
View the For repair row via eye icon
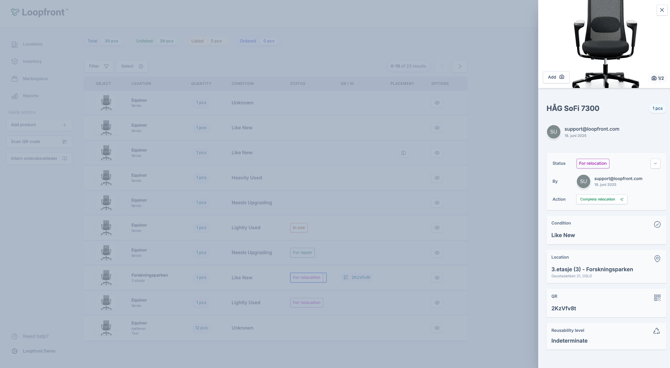point(437,253)
